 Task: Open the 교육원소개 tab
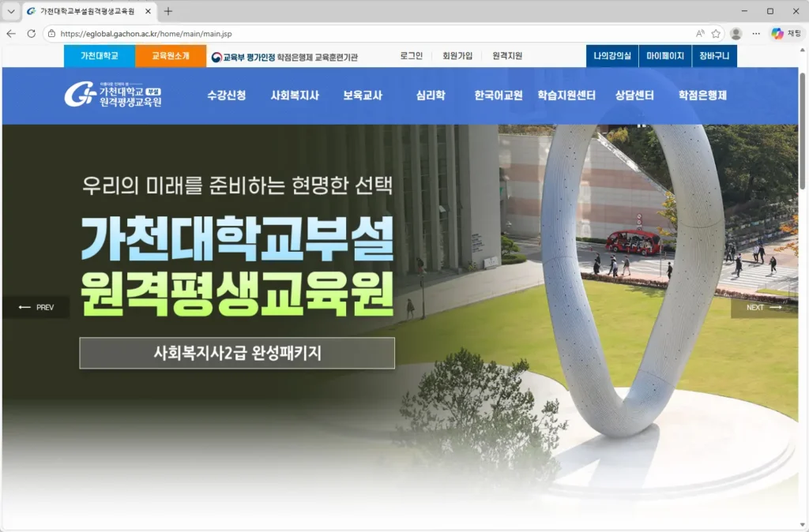click(x=171, y=56)
